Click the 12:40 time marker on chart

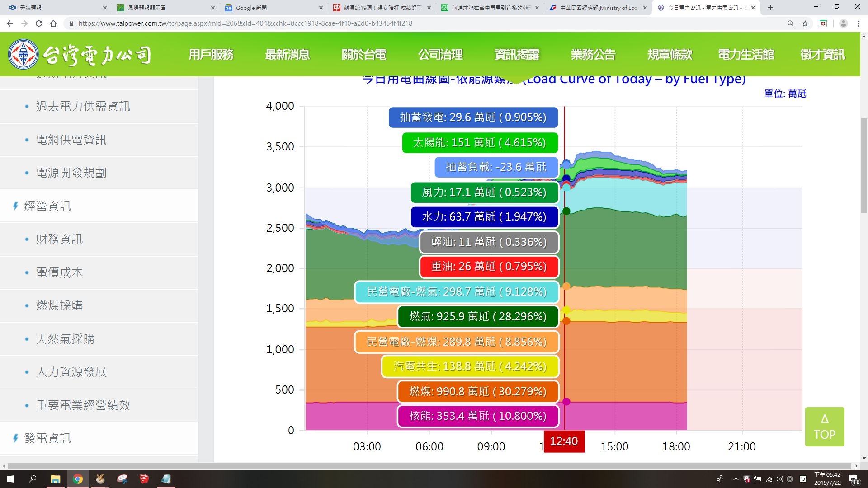coord(564,441)
